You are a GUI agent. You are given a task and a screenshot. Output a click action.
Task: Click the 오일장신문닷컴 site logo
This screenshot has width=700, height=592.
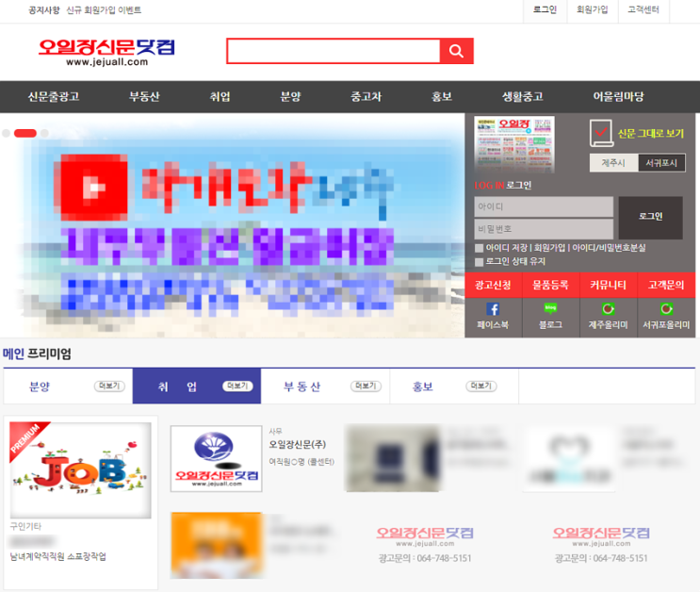pyautogui.click(x=106, y=52)
